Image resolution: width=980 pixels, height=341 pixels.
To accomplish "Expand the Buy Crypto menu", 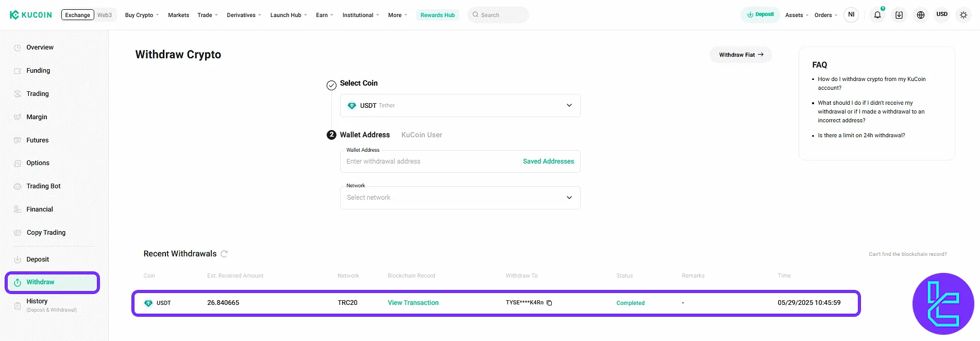I will [142, 15].
